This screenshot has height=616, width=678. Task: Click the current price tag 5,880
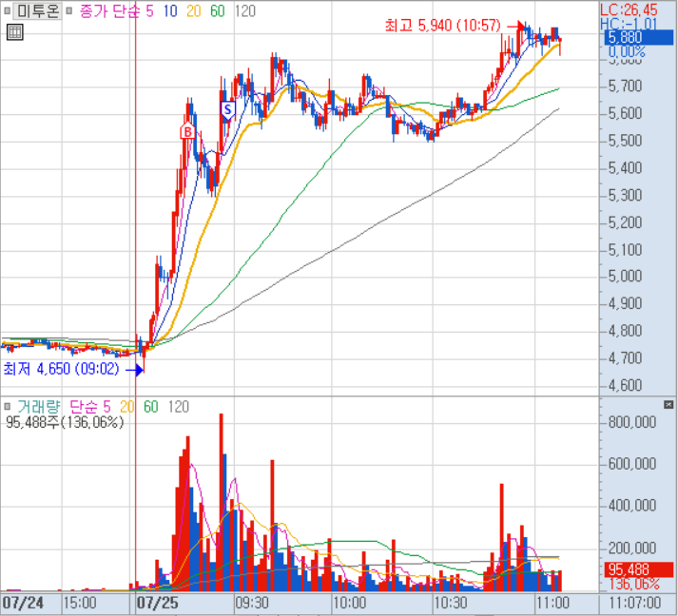coord(625,38)
